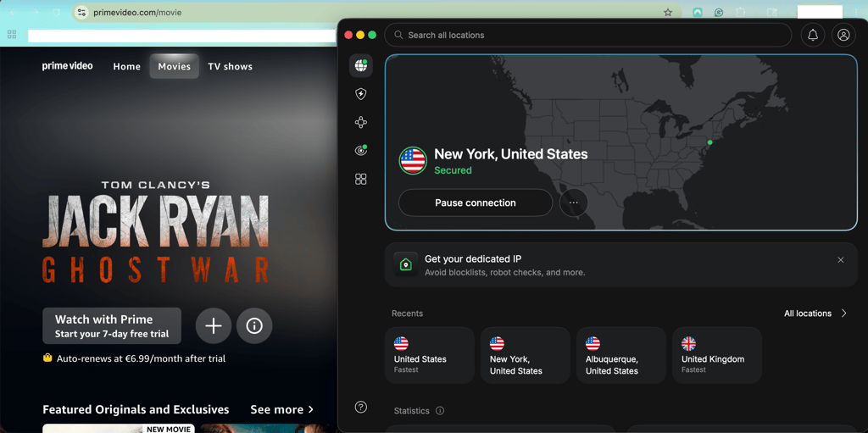Click the Recents heading text
The image size is (868, 433).
(x=407, y=314)
